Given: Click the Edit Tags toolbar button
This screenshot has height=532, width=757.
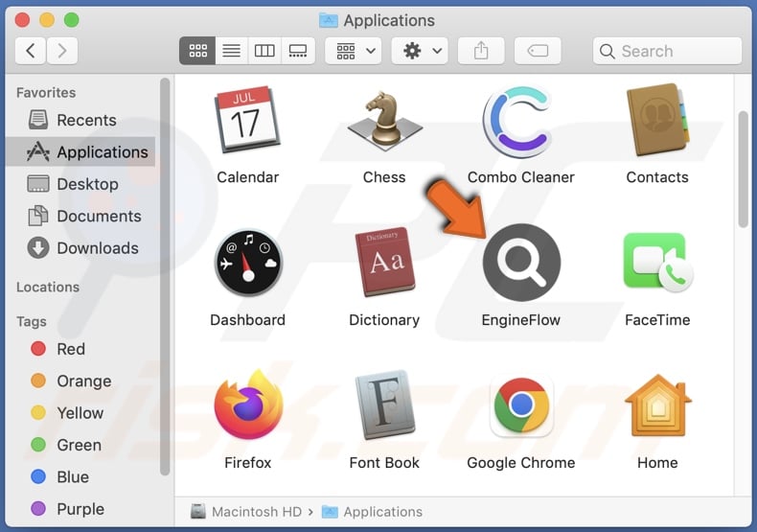Looking at the screenshot, I should pos(538,51).
